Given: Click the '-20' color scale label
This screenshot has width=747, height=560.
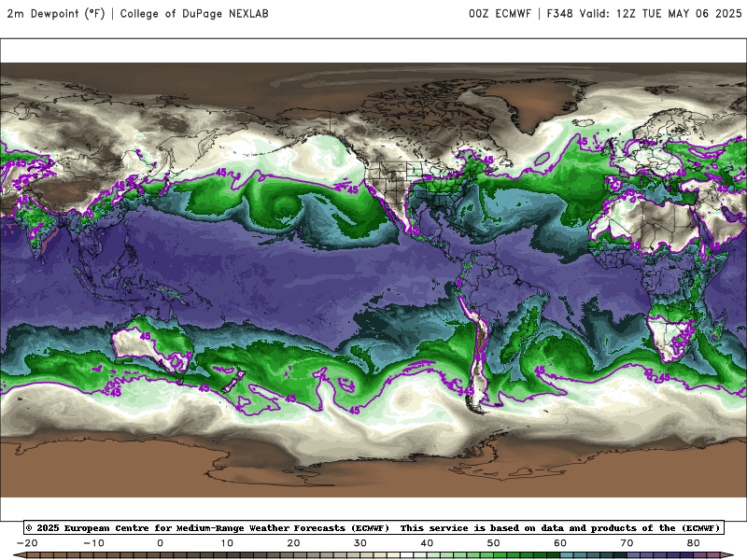Looking at the screenshot, I should [27, 543].
